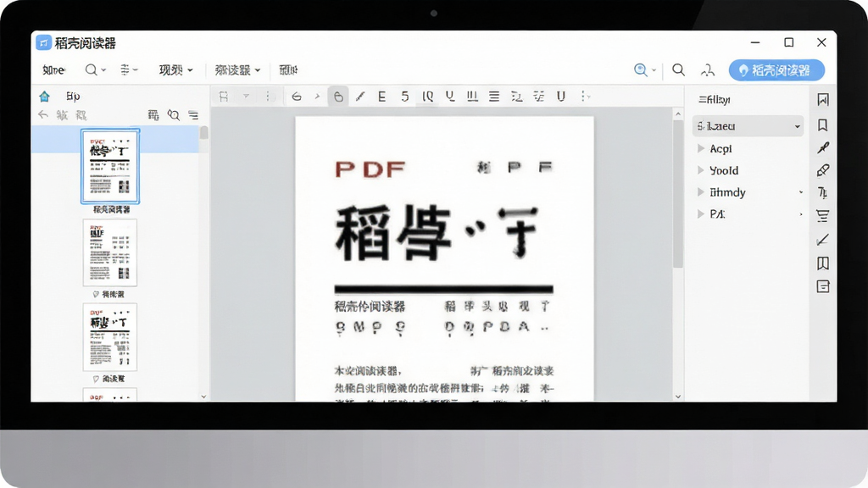Select the second page thumbnail
The height and width of the screenshot is (488, 868).
coord(110,252)
